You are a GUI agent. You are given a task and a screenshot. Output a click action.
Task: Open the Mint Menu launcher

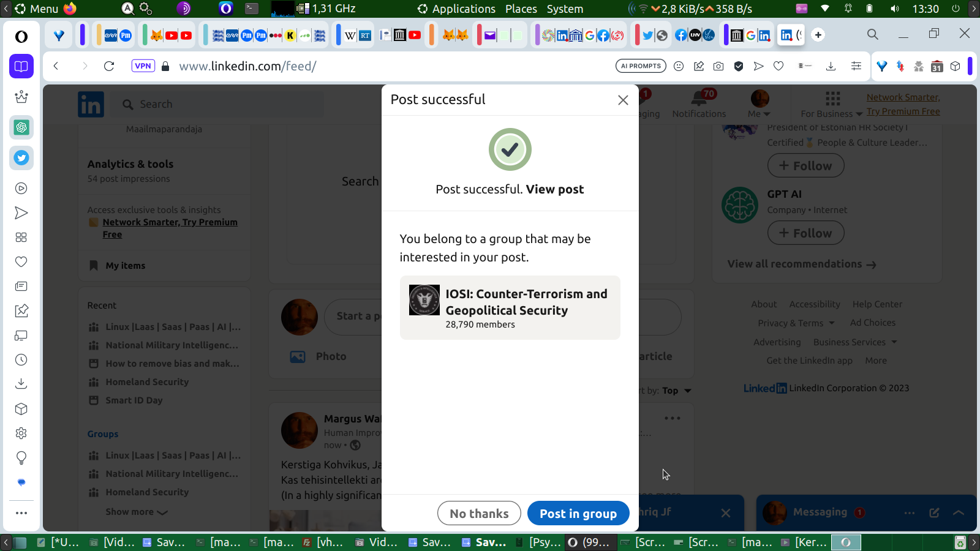coord(37,9)
